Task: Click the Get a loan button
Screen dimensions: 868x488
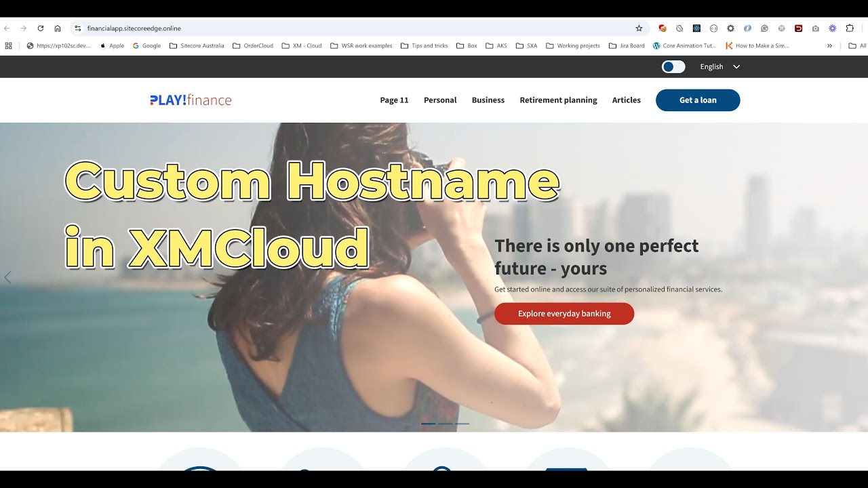Action: tap(698, 100)
